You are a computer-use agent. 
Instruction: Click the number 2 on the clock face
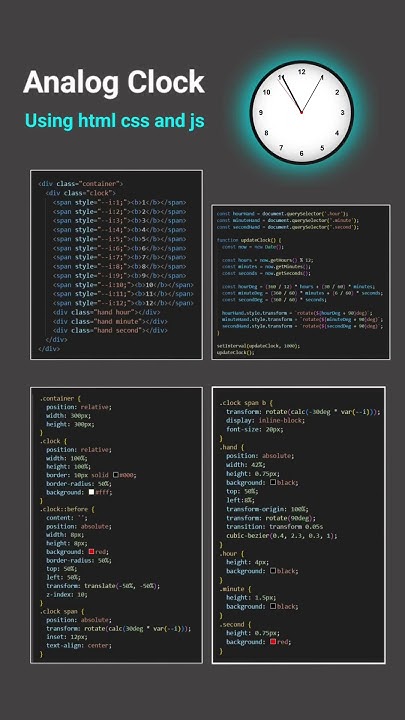click(x=337, y=92)
